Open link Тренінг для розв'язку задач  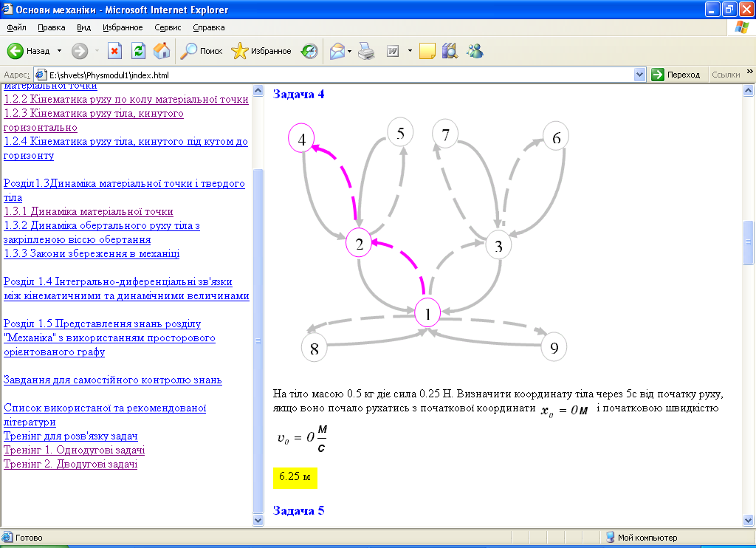click(x=71, y=436)
